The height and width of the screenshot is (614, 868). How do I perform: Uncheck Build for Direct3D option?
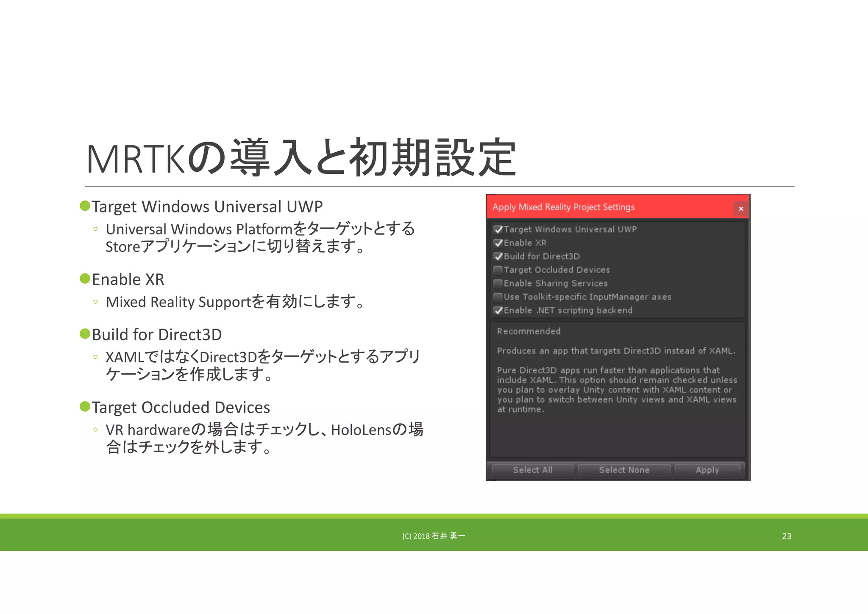498,257
